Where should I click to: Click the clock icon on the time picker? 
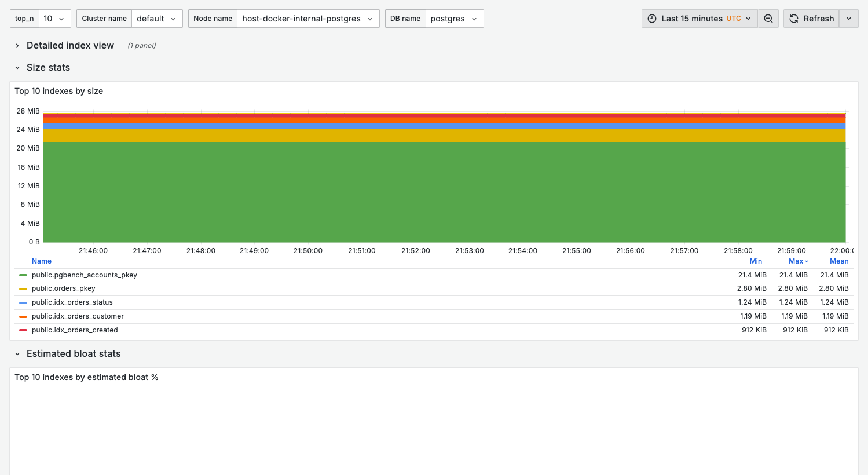[x=651, y=18]
